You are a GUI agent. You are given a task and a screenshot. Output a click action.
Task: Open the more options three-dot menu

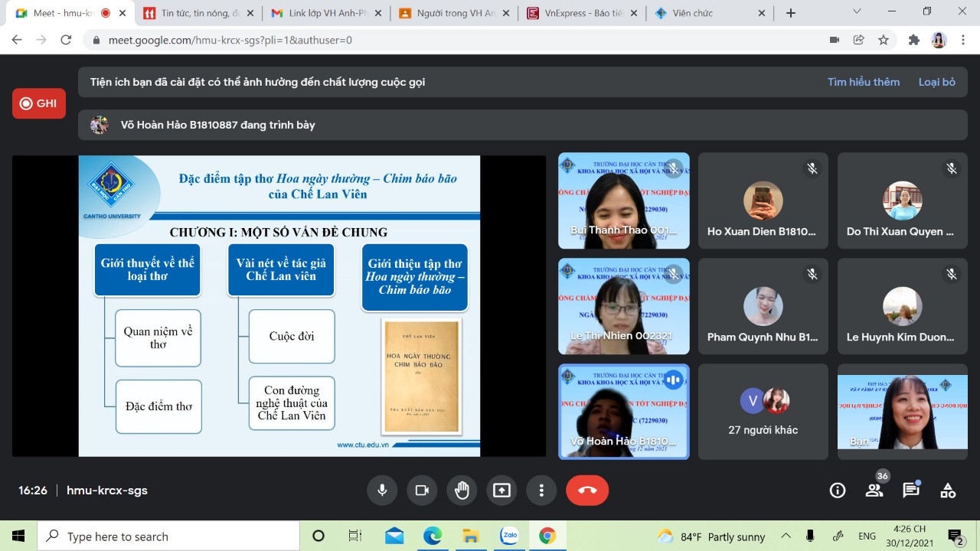[x=541, y=491]
